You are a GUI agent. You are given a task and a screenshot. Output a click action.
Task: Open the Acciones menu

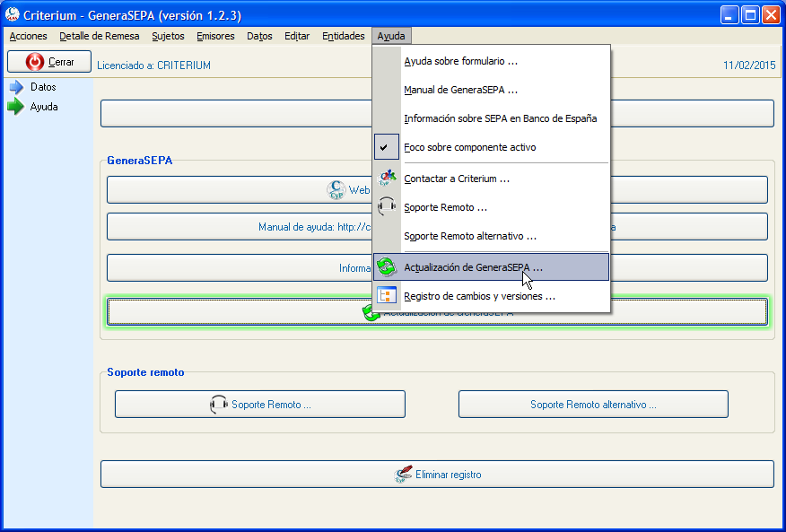pyautogui.click(x=28, y=36)
